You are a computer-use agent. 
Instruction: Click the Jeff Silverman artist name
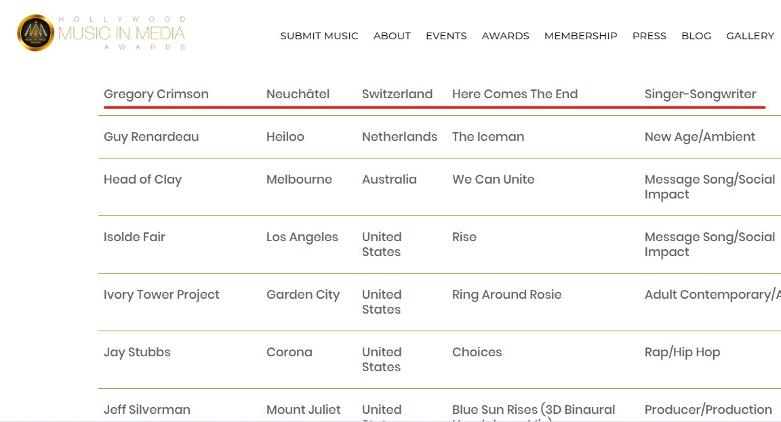(x=147, y=410)
